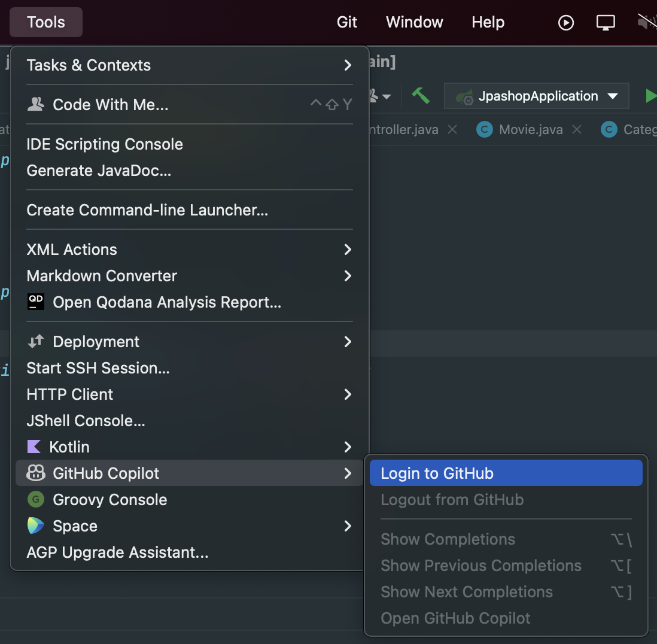
Task: Close the Movie.java tab
Action: click(577, 129)
